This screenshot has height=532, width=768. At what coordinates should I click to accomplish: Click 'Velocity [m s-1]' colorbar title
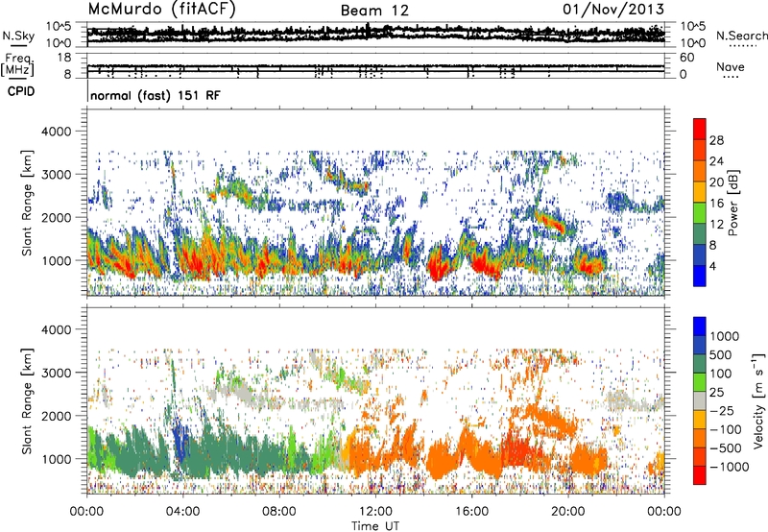click(758, 400)
